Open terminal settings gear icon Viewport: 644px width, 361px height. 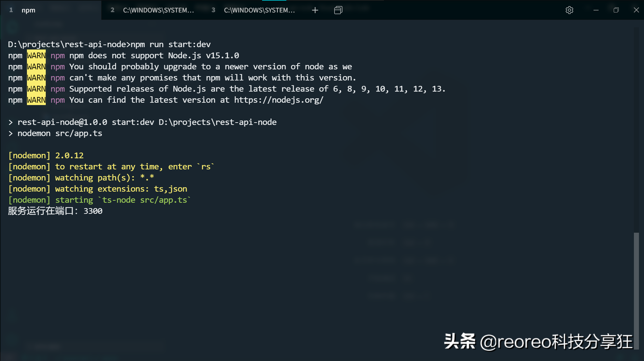pos(569,10)
